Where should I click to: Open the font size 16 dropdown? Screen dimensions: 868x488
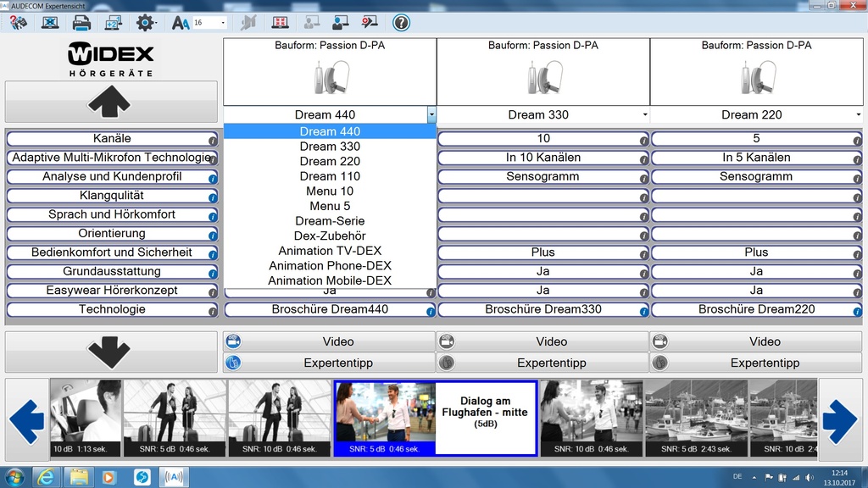[223, 23]
